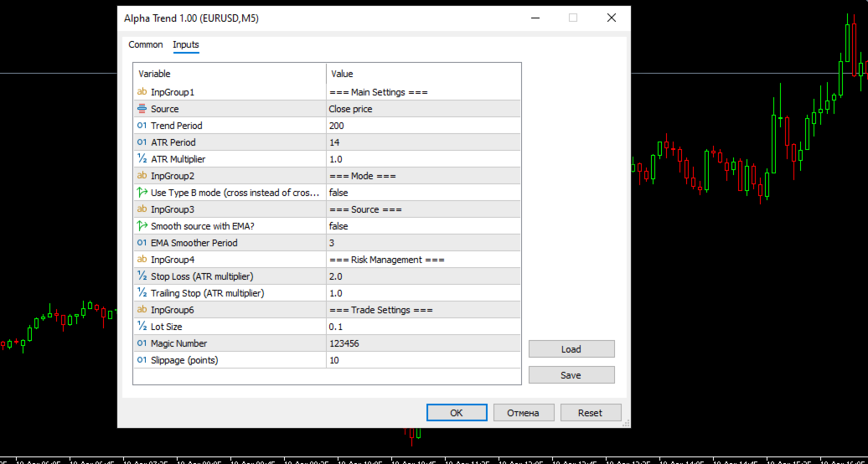Click the fraction icon beside Stop Loss
This screenshot has width=868, height=464.
[142, 276]
